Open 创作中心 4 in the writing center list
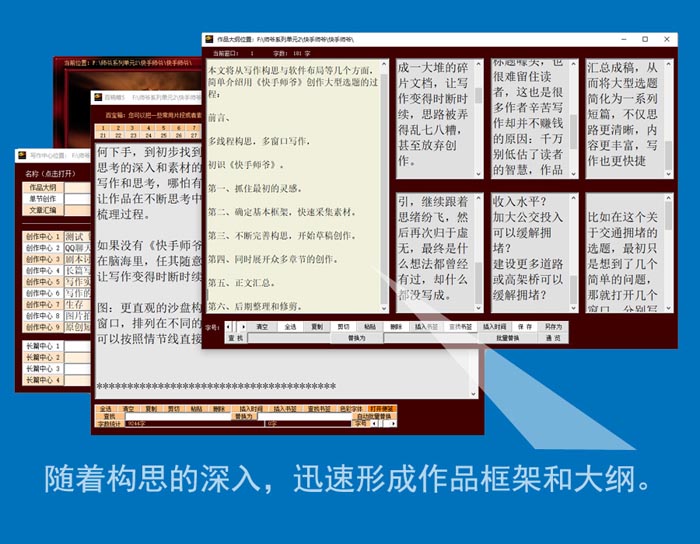 43,270
